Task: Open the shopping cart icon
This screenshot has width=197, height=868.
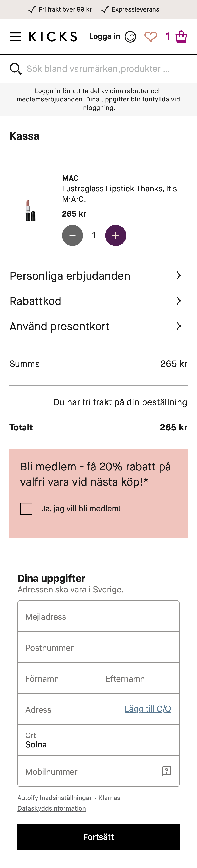Action: [181, 36]
